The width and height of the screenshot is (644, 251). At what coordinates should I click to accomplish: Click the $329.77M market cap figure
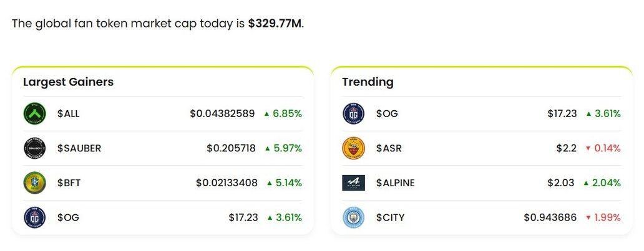pyautogui.click(x=275, y=24)
